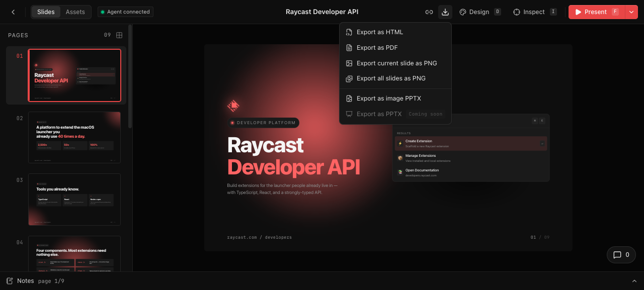Go back with the left chevron
The height and width of the screenshot is (290, 644).
[x=13, y=12]
